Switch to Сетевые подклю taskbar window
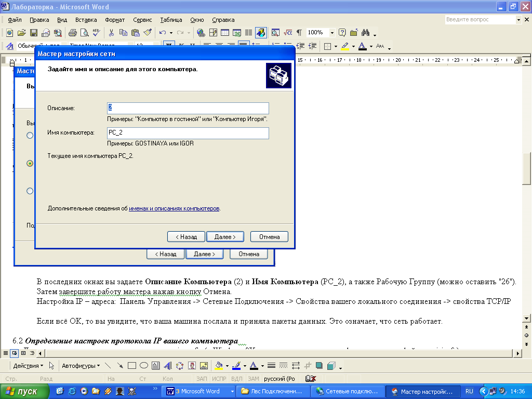 [348, 391]
